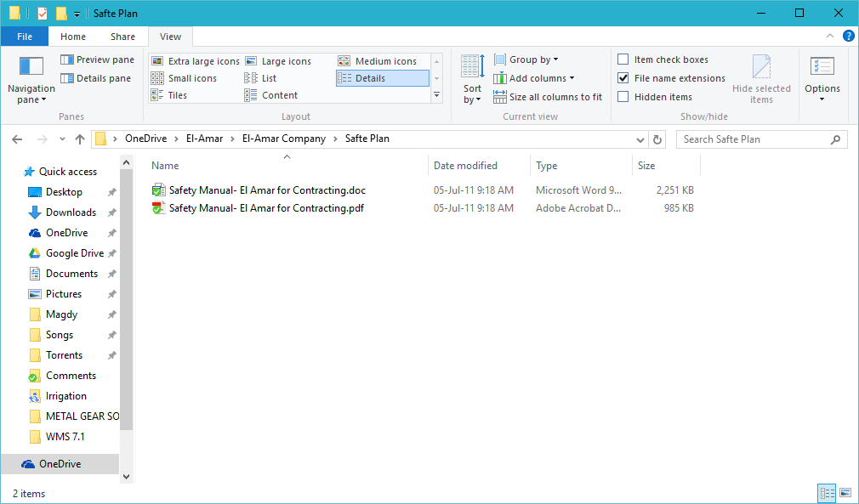Open the File menu
The width and height of the screenshot is (859, 504).
[x=24, y=36]
